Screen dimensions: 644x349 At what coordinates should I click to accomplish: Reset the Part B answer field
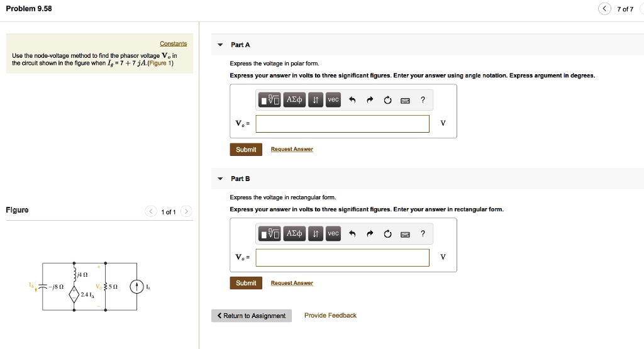click(387, 235)
